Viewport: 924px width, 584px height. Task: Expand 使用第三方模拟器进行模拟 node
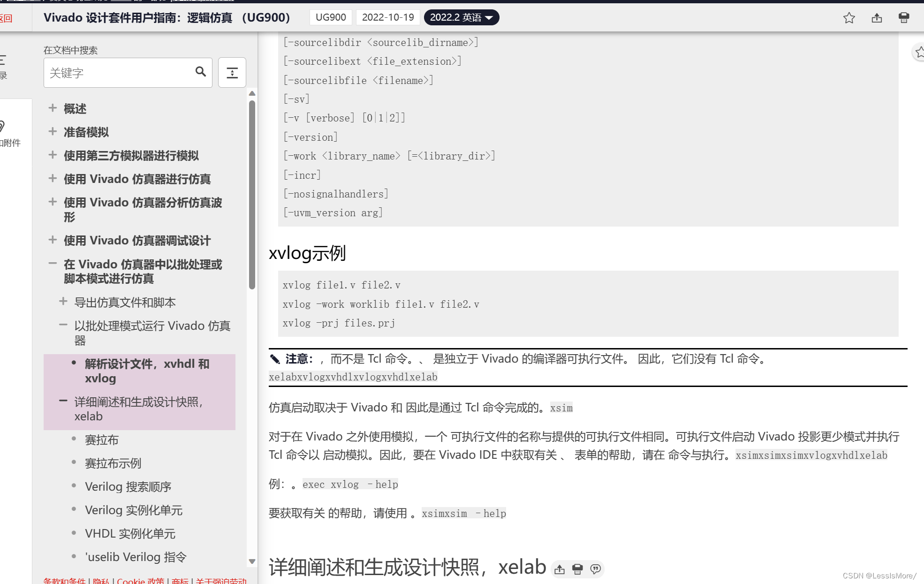53,155
